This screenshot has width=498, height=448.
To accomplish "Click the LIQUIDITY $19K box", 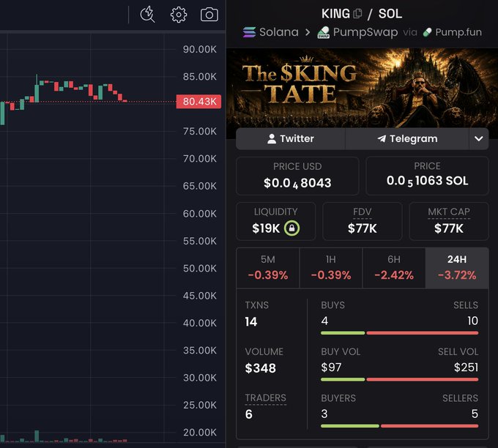I will 275,221.
